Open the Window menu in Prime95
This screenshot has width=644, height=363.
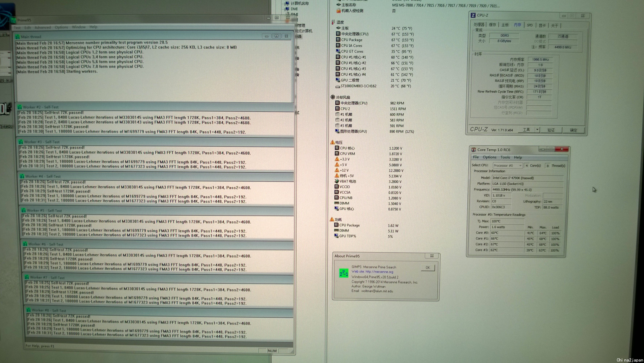79,27
